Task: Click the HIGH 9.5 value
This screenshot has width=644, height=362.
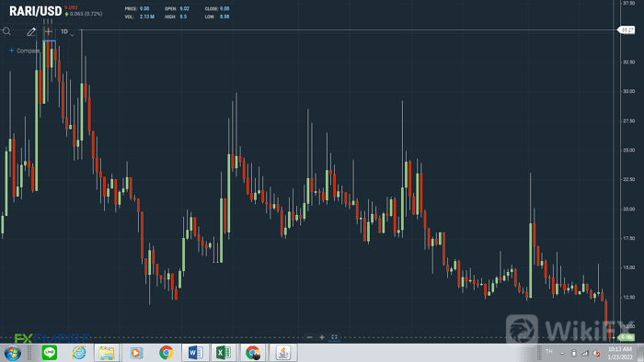Action: point(183,17)
